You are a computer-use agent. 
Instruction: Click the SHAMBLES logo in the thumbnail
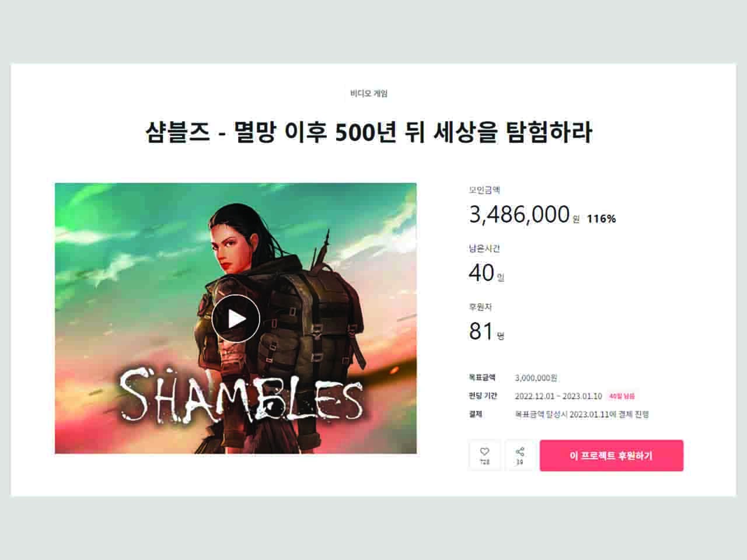(241, 394)
